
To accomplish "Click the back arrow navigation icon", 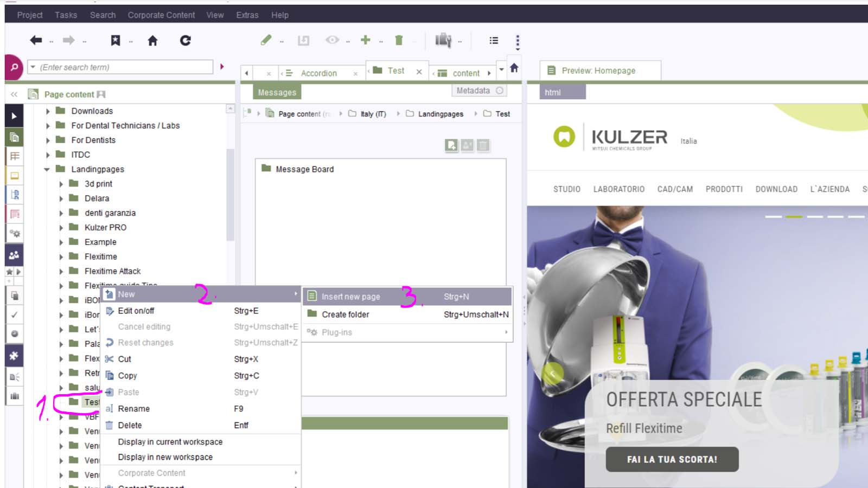I will (36, 40).
